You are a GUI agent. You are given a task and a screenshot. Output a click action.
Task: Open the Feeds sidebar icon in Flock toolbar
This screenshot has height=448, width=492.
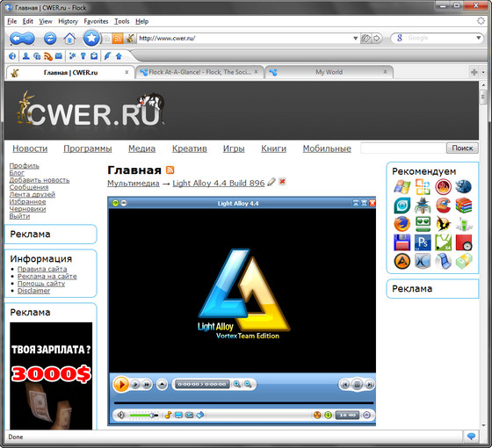click(x=48, y=56)
